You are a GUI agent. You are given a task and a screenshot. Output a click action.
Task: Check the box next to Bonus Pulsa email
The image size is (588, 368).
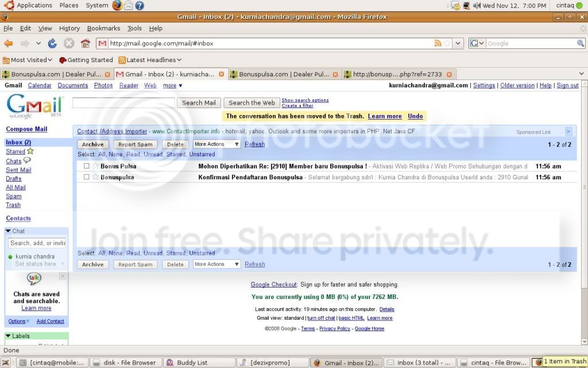[87, 166]
